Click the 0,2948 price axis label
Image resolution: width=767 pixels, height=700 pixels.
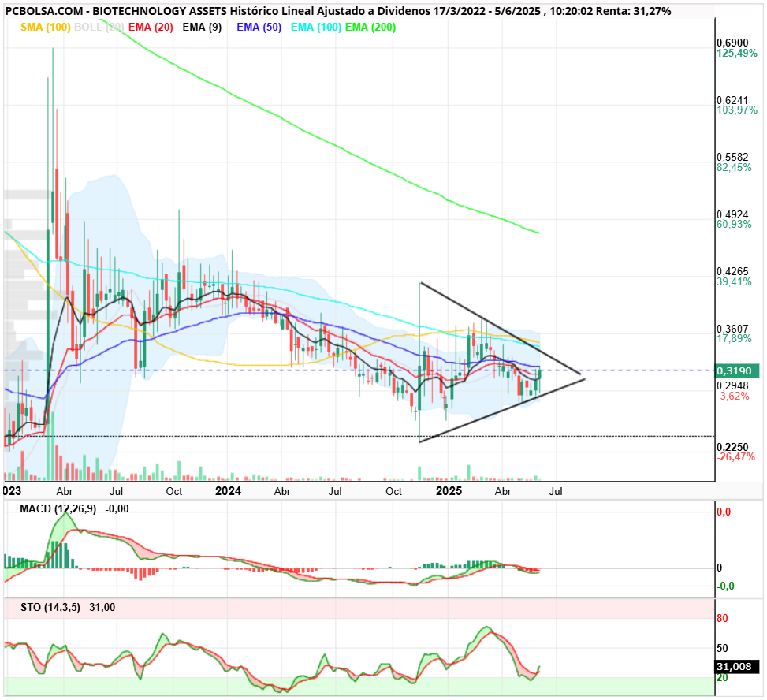click(732, 386)
